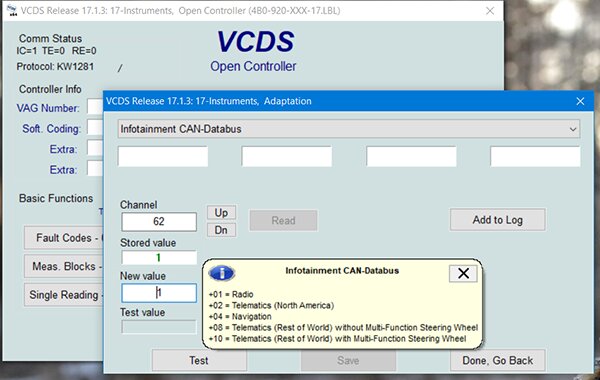Click the Stored value field showing 1

(159, 258)
